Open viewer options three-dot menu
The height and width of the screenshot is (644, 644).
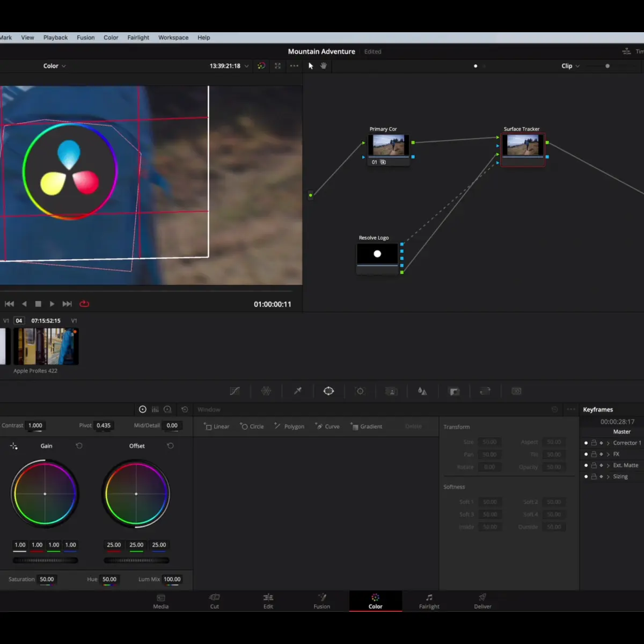294,66
